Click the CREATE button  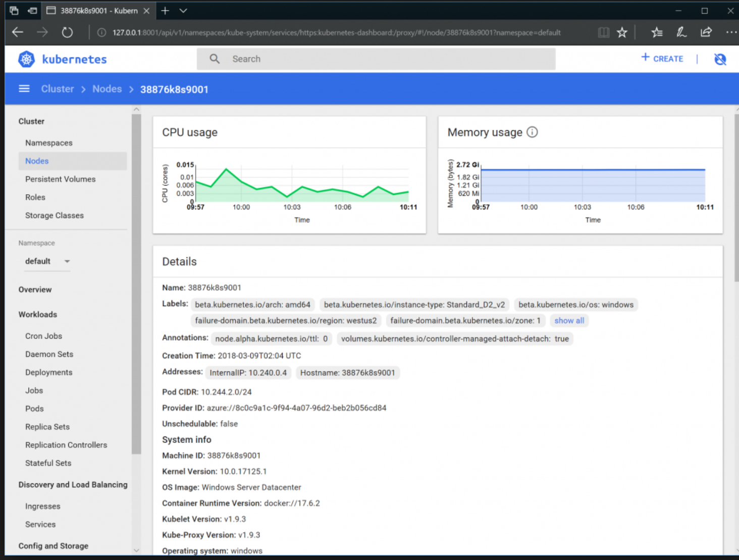pyautogui.click(x=662, y=59)
